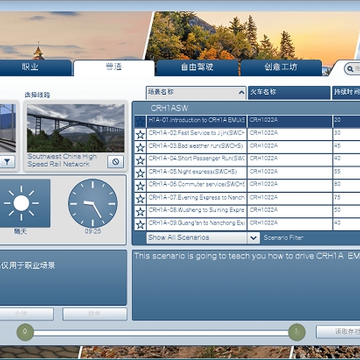Select the train thumbnail beside the route picture
This screenshot has width=360, height=360.
click(8, 128)
